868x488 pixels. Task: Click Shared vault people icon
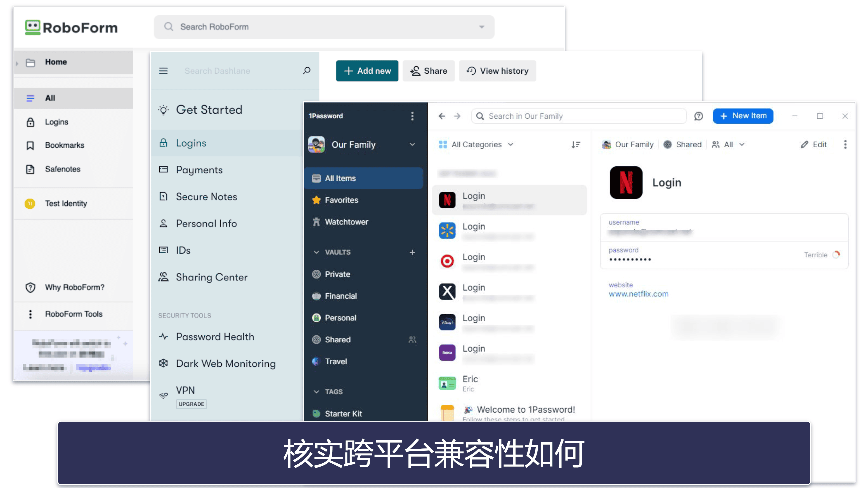(412, 340)
